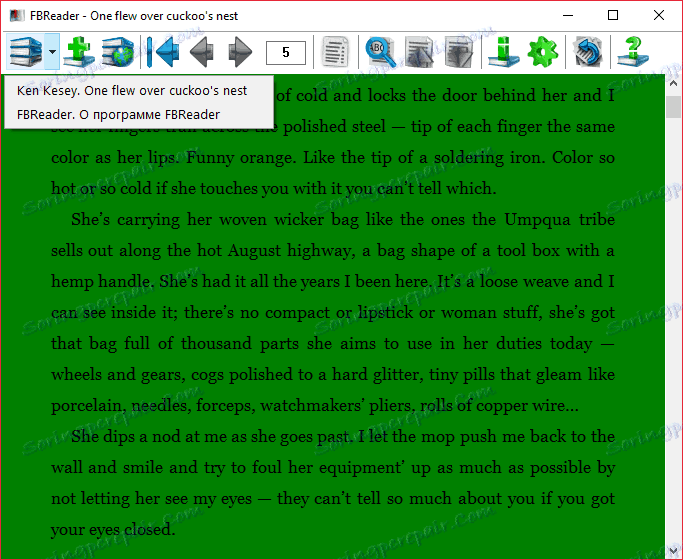This screenshot has height=560, width=683.
Task: Click scrollbar up arrow
Action: tap(673, 83)
